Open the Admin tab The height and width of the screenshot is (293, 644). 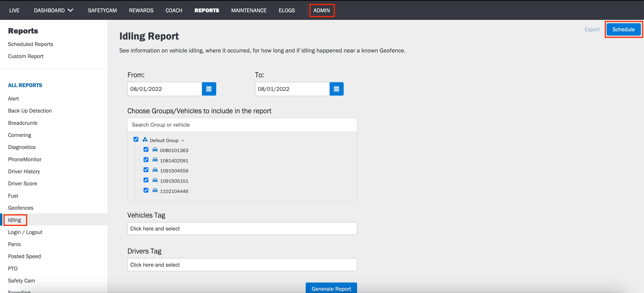click(x=322, y=10)
